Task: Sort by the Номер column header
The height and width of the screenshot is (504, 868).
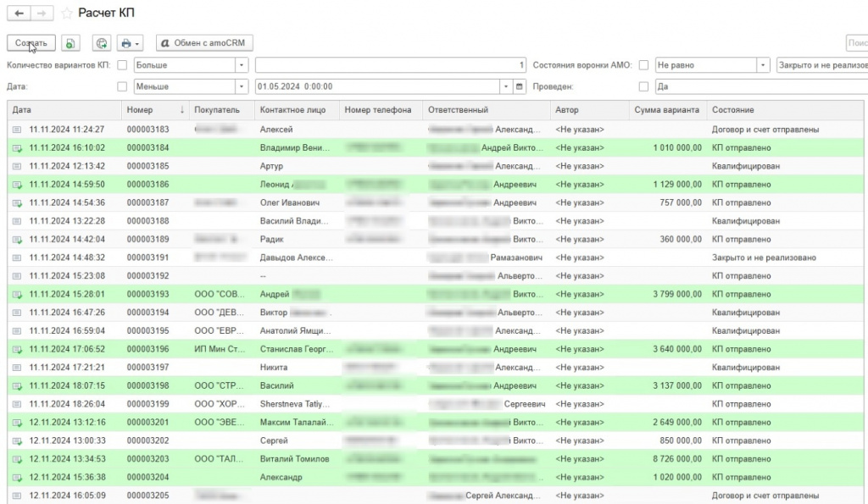Action: point(153,110)
